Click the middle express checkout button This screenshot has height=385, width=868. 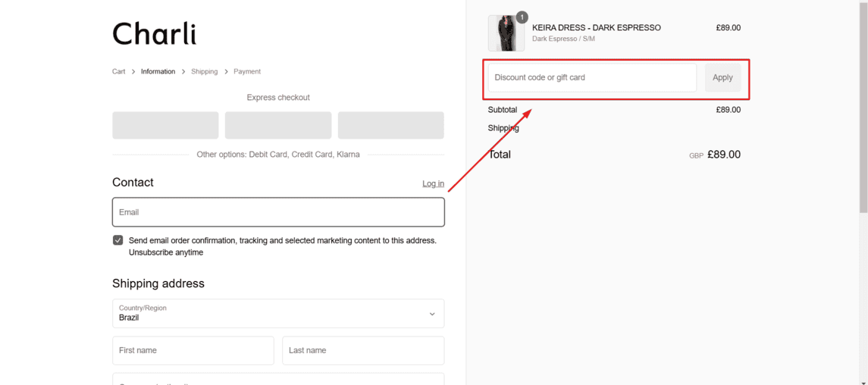point(278,126)
